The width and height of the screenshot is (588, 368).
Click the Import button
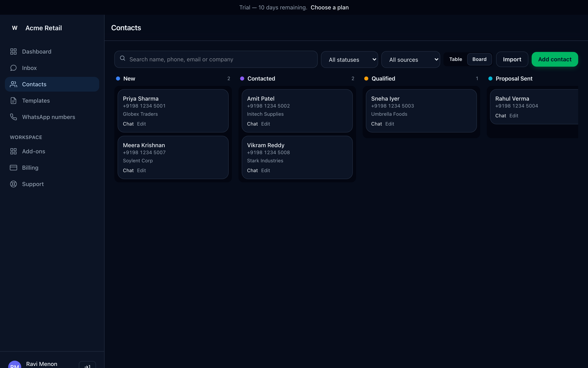coord(512,59)
